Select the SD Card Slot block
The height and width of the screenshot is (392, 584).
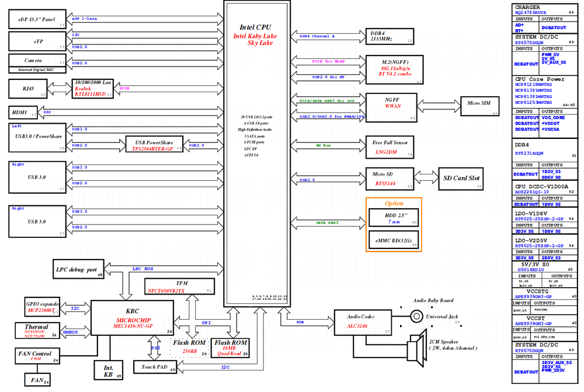pyautogui.click(x=461, y=178)
